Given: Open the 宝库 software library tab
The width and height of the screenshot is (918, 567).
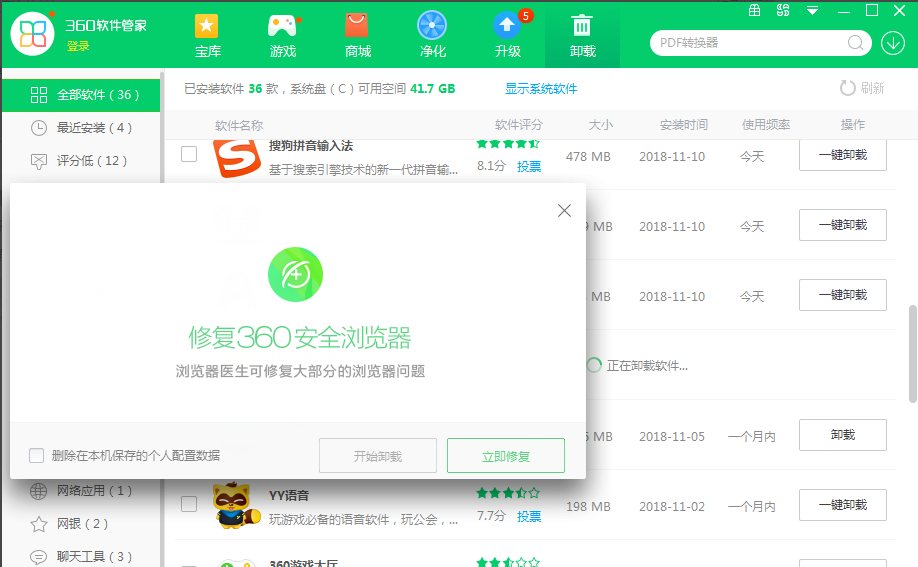Looking at the screenshot, I should coord(207,36).
